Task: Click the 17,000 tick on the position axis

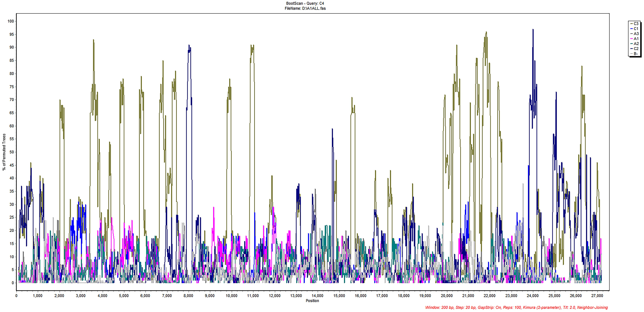Action: tap(382, 296)
